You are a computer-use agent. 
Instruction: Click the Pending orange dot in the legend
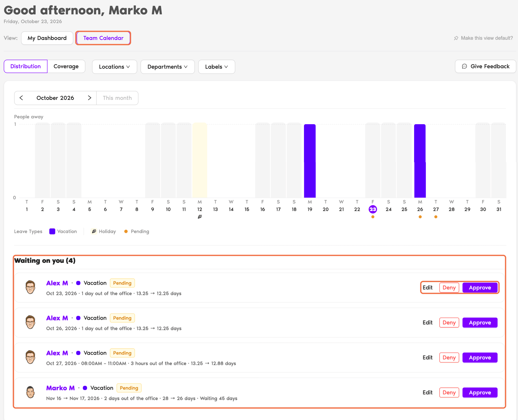126,231
